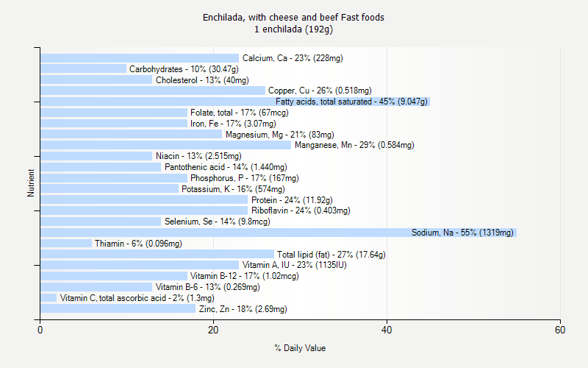This screenshot has height=368, width=588.
Task: Select 'Pantothenic acid - 14% (1.440mg)' label
Action: (x=226, y=167)
